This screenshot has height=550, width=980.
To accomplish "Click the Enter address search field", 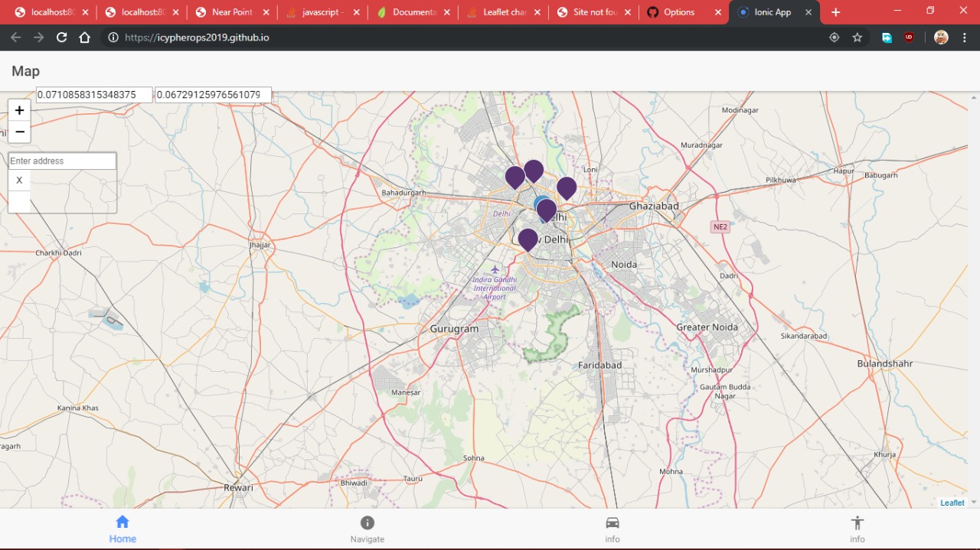I will point(62,161).
